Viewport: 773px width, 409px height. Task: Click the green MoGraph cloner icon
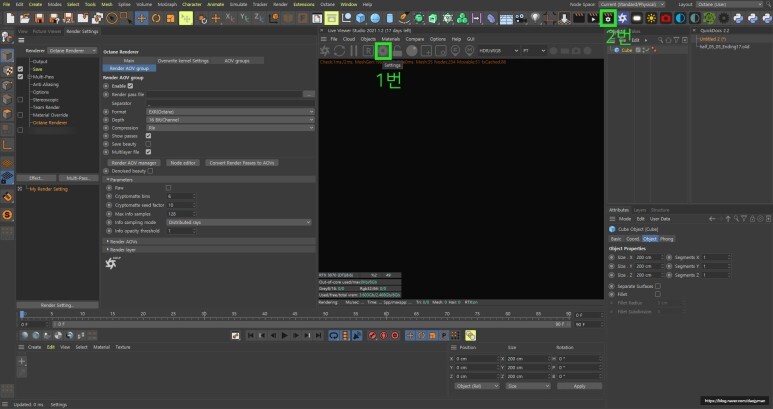click(x=462, y=19)
